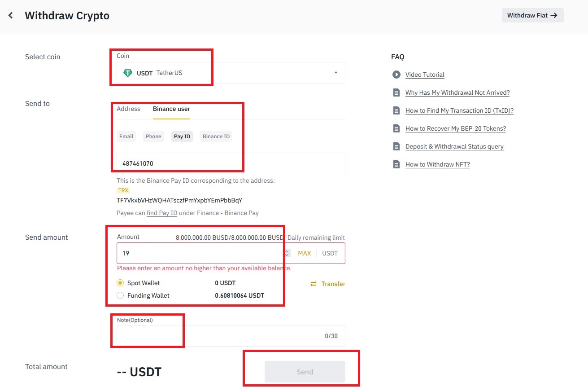Click the amount stepper arrows
Viewport: 588px width, 387px height.
[x=287, y=253]
